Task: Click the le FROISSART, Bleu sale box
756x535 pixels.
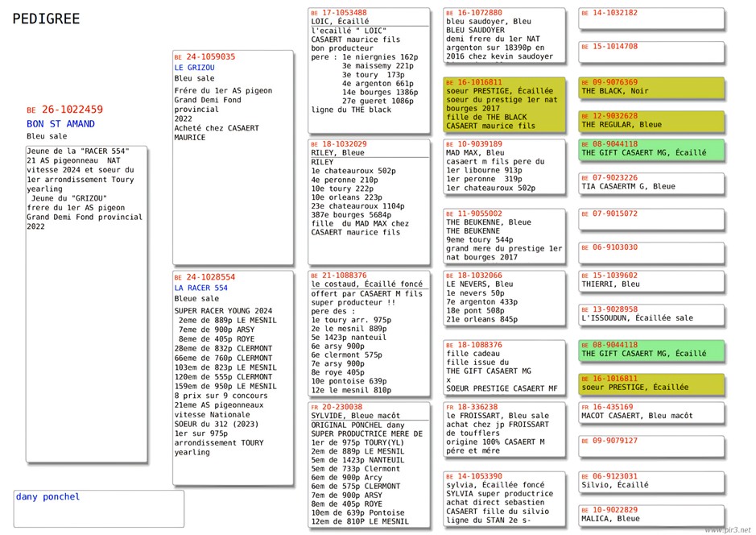Action: pos(505,431)
